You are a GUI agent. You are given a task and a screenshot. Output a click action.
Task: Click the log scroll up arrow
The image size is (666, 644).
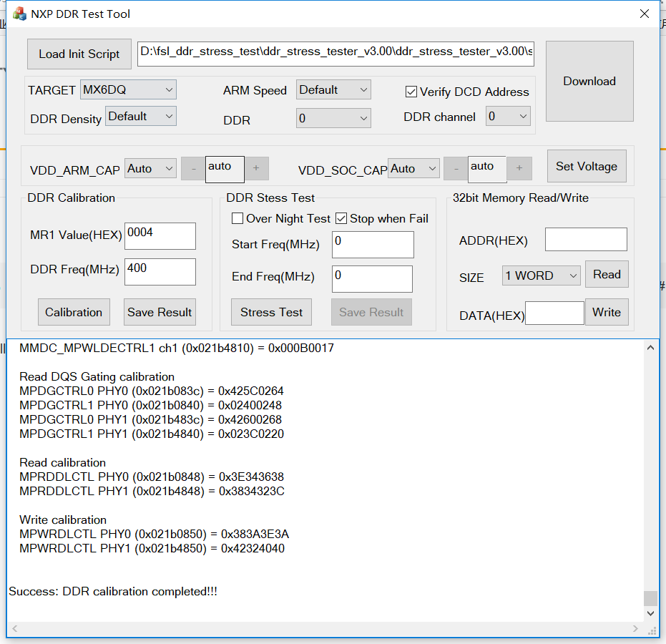(x=650, y=348)
